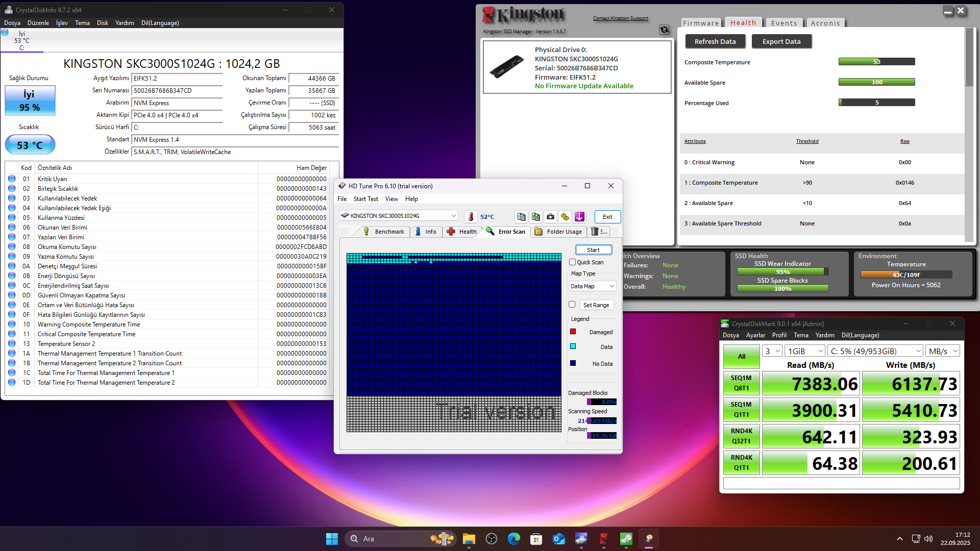Click the Refresh Data button
The image size is (980, 551).
[715, 41]
